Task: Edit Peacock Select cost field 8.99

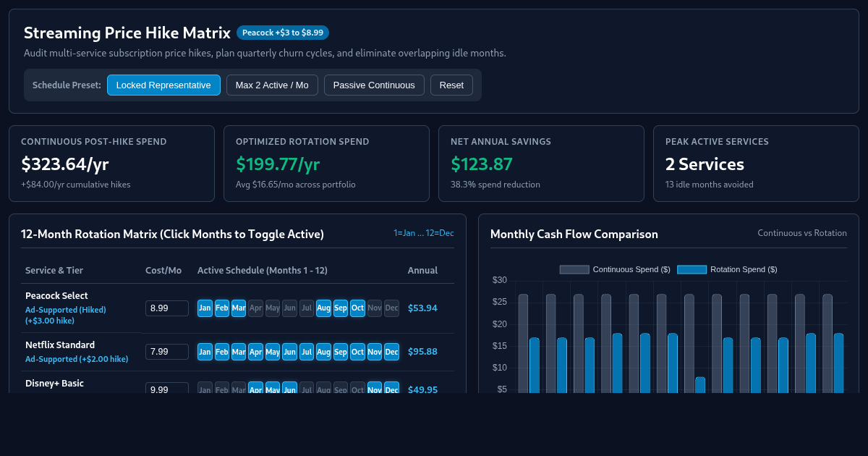Action: pos(167,308)
